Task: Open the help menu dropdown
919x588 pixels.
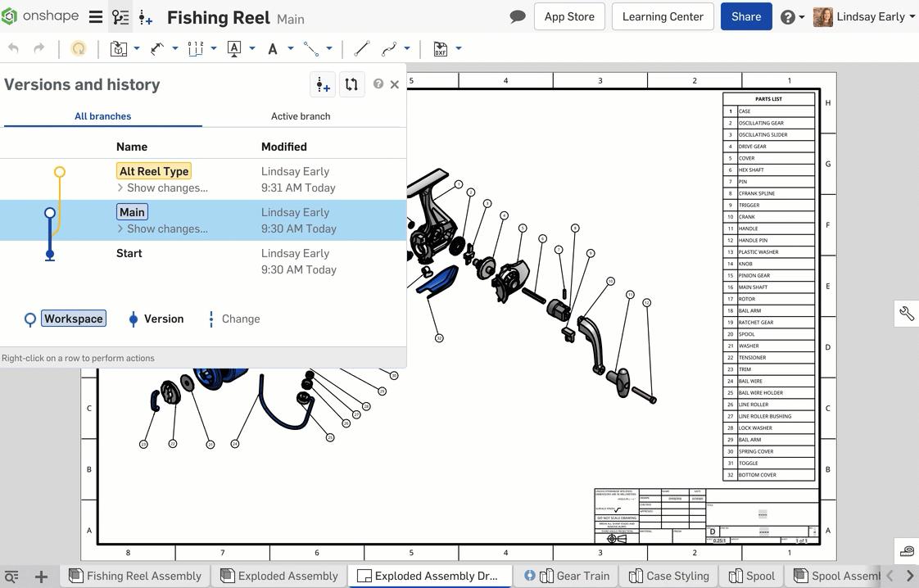Action: [792, 16]
